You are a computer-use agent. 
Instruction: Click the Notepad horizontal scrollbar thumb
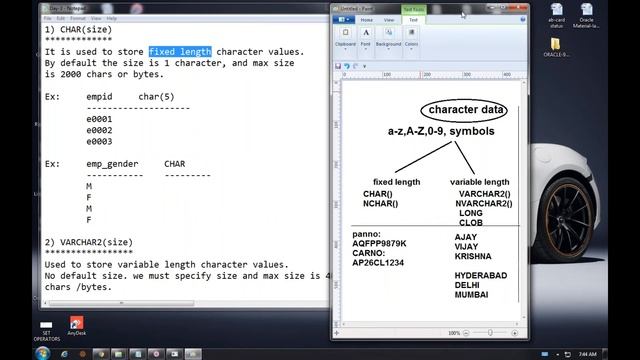click(121, 303)
